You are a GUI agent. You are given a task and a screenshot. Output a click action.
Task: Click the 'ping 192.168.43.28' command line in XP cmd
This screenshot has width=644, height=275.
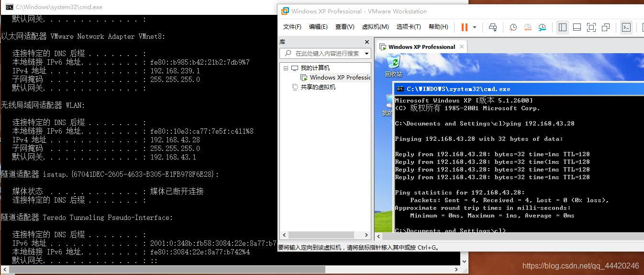pyautogui.click(x=485, y=124)
